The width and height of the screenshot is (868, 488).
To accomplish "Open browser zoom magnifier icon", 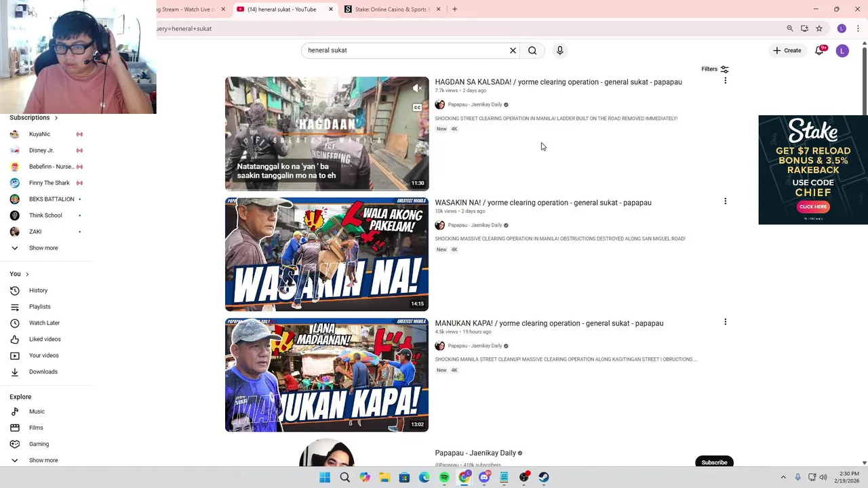I will click(x=790, y=28).
